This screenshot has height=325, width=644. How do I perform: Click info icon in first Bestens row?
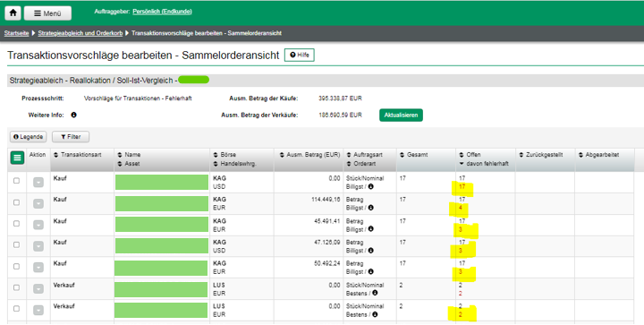click(375, 293)
